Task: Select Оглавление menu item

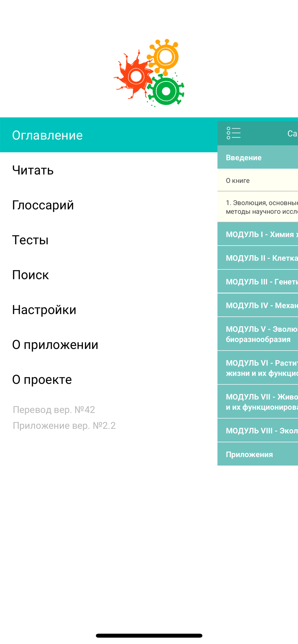Action: 109,135
